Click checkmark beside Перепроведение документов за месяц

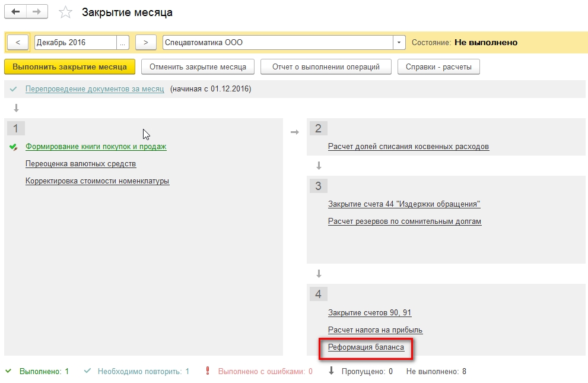(x=14, y=88)
